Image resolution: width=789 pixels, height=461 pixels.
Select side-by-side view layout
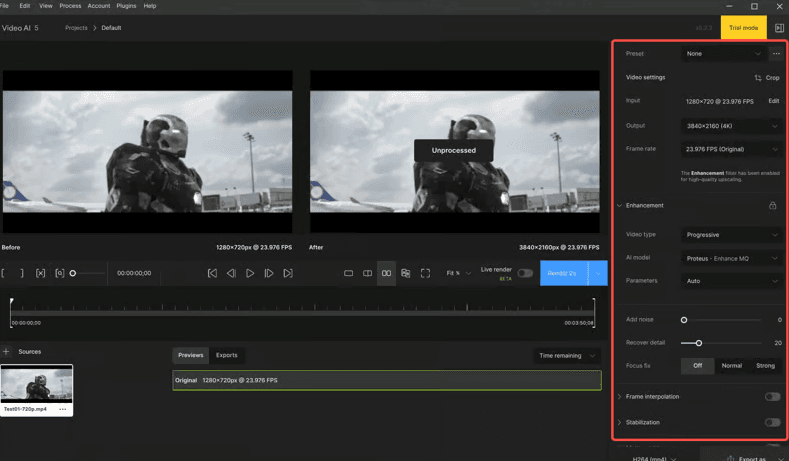point(386,273)
